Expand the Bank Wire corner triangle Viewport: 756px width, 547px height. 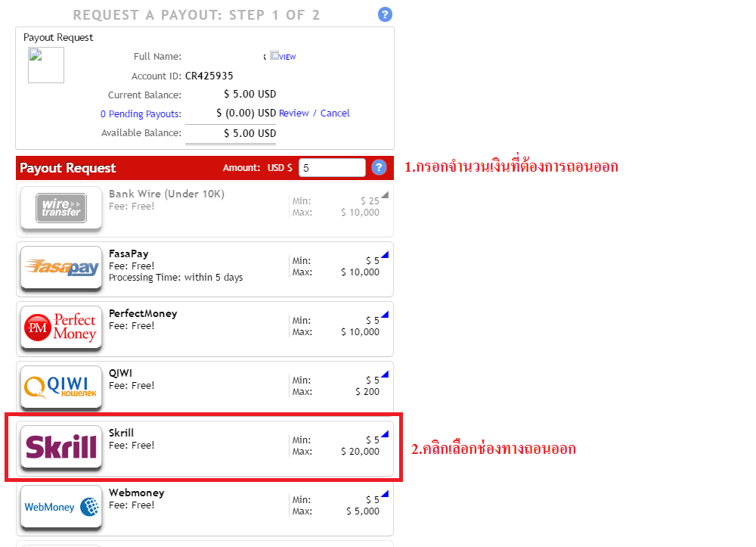point(385,195)
